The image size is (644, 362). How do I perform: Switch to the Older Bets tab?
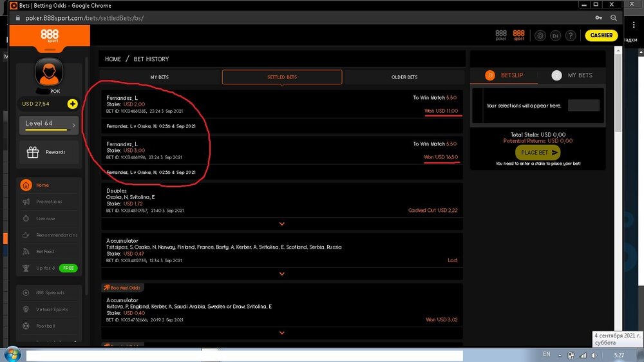click(x=404, y=77)
